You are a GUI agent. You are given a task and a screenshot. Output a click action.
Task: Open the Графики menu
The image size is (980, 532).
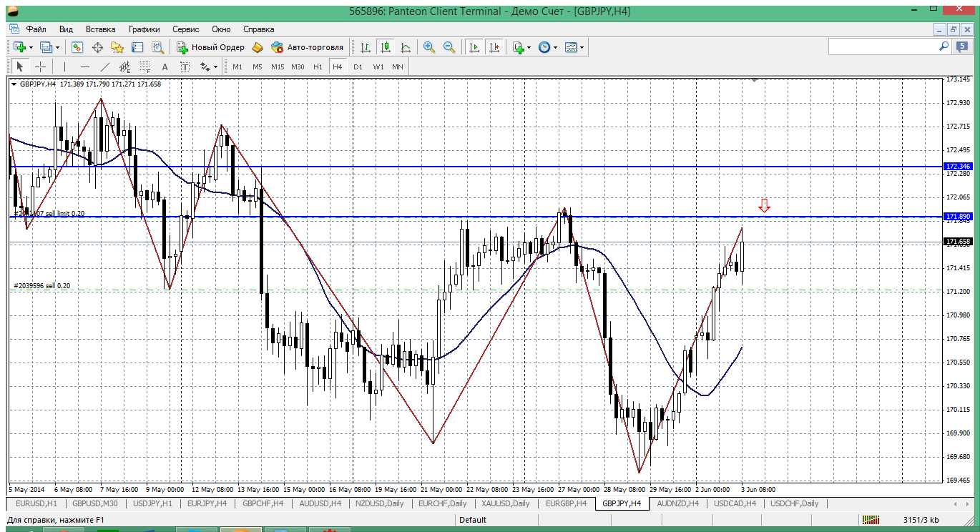[x=144, y=29]
